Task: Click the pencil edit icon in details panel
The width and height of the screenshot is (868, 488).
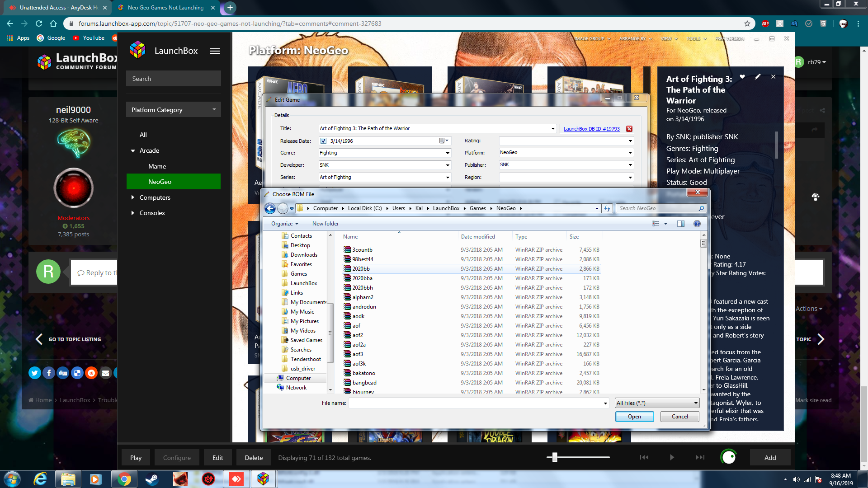Action: click(758, 77)
